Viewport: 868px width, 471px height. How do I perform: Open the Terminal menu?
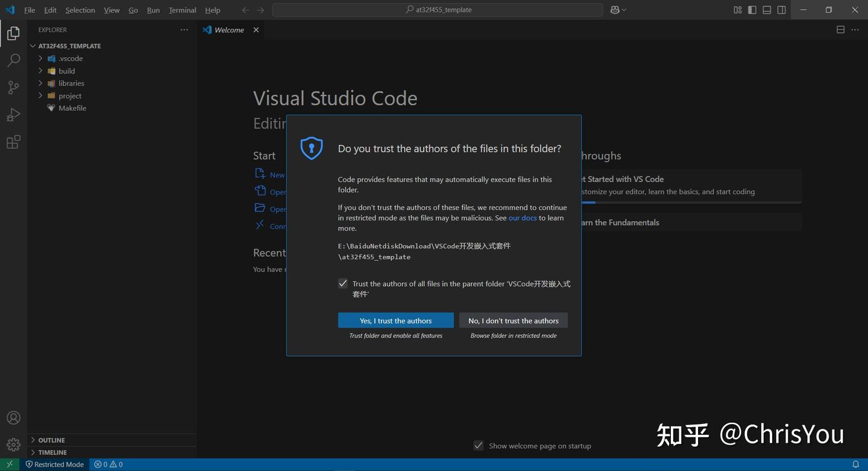(x=181, y=10)
